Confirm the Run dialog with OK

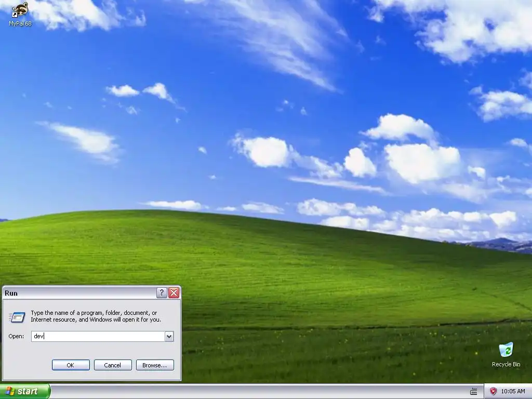[x=71, y=365]
